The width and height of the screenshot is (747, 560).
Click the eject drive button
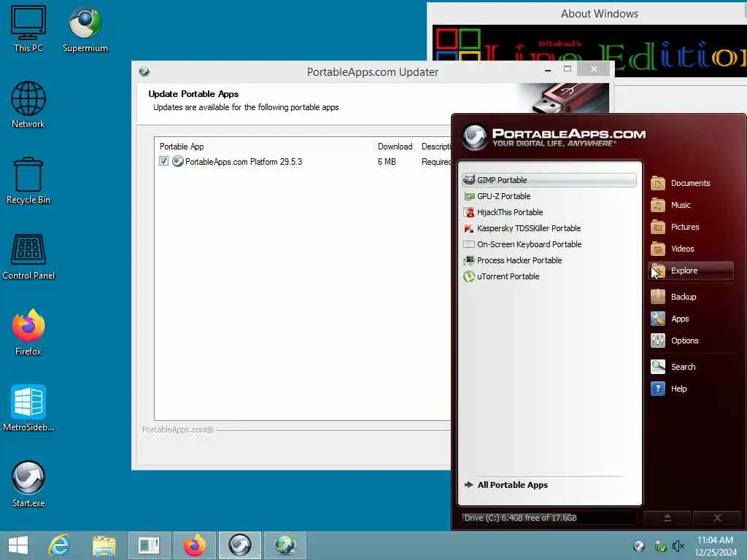(667, 518)
